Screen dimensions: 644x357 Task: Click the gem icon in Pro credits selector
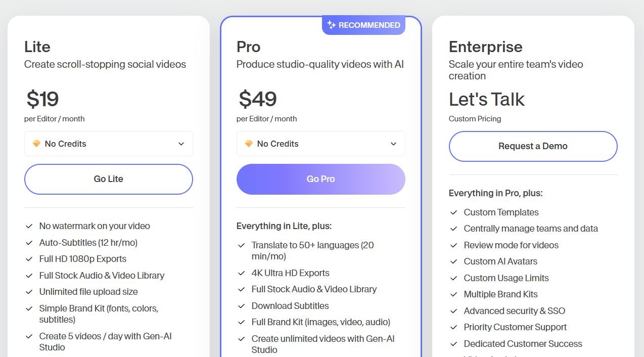coord(249,144)
